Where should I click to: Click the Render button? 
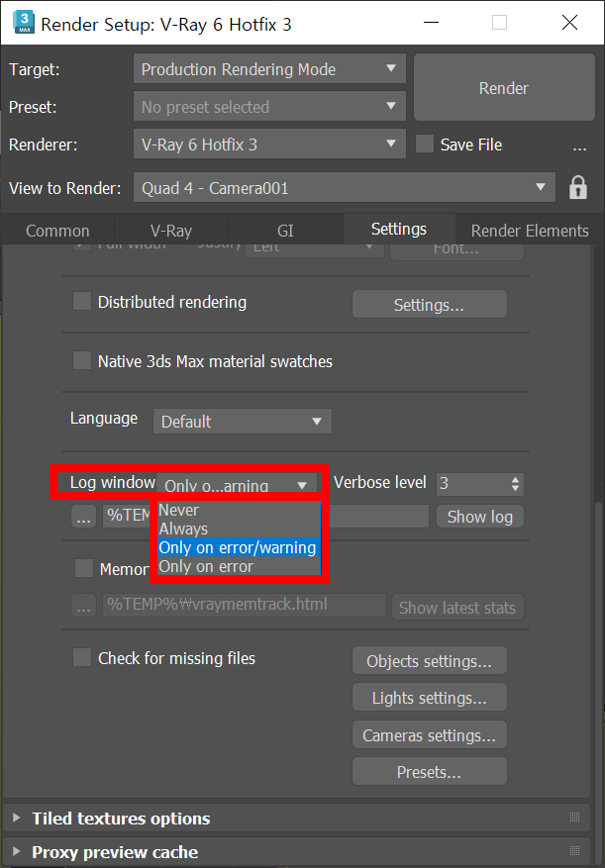click(503, 87)
